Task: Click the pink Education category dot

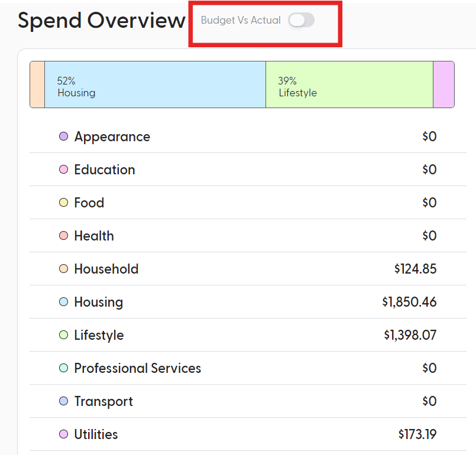Action: tap(63, 169)
